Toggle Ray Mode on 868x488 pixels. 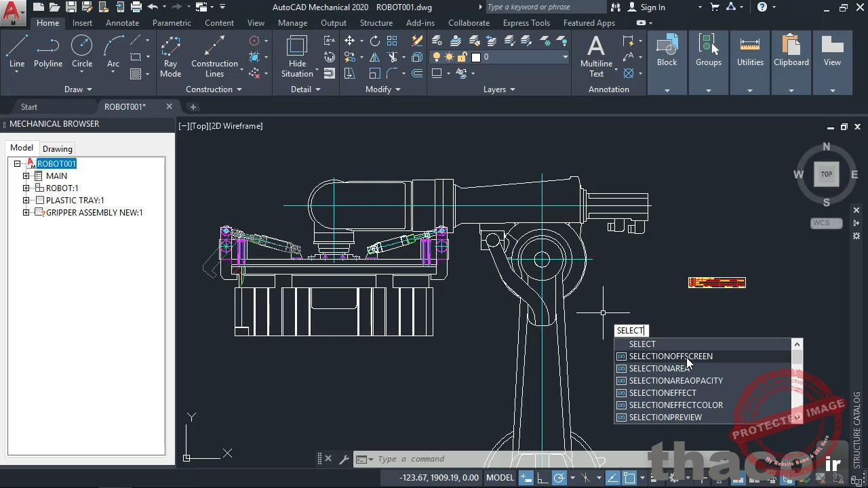tap(170, 57)
